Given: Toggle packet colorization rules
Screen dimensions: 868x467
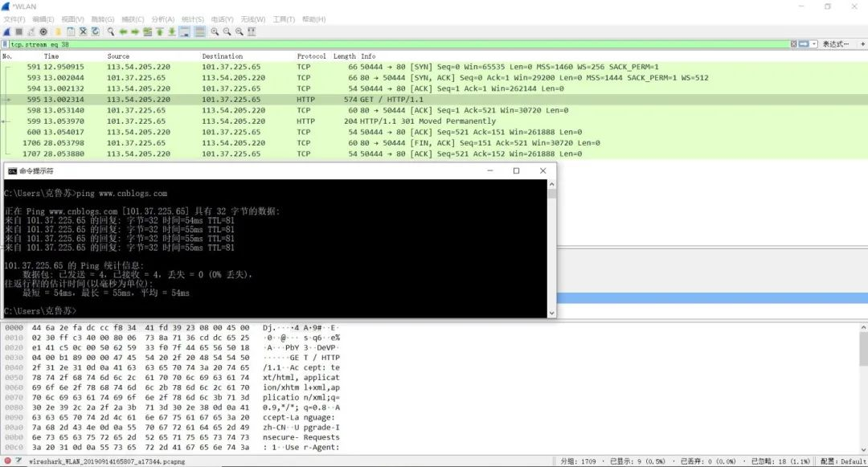Looking at the screenshot, I should (x=200, y=31).
